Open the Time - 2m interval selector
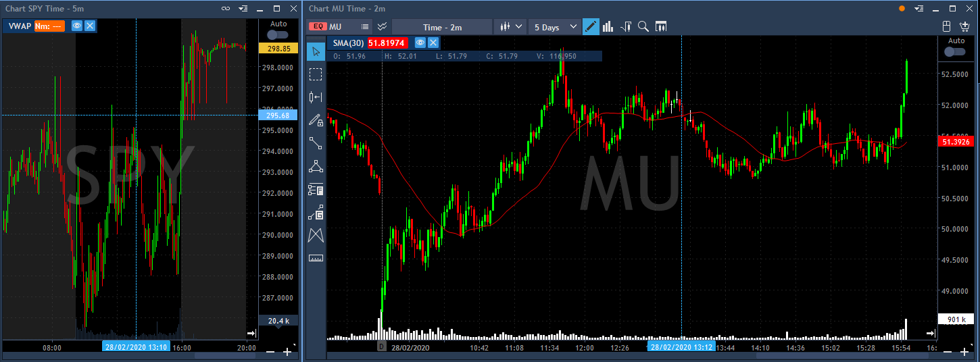Image resolution: width=980 pixels, height=362 pixels. tap(442, 27)
